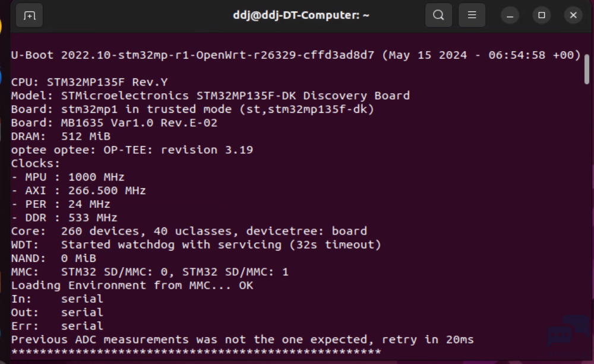
Task: Click the AXI : 266.500 MHz clock line
Action: (x=78, y=191)
